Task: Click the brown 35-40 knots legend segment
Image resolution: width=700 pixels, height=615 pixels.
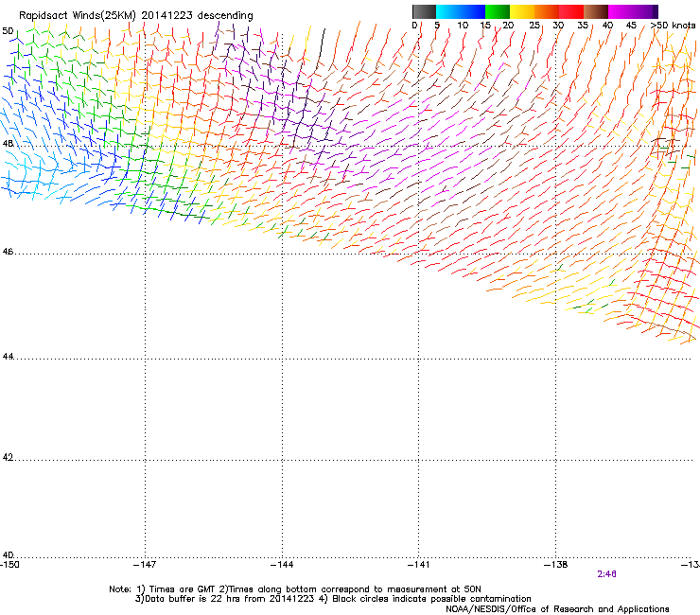Action: point(596,11)
